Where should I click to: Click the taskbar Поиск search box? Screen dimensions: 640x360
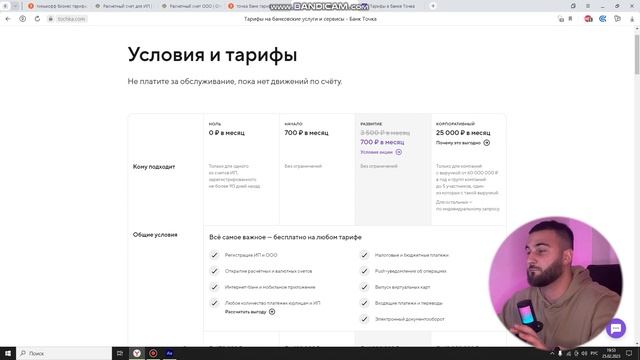[64, 353]
